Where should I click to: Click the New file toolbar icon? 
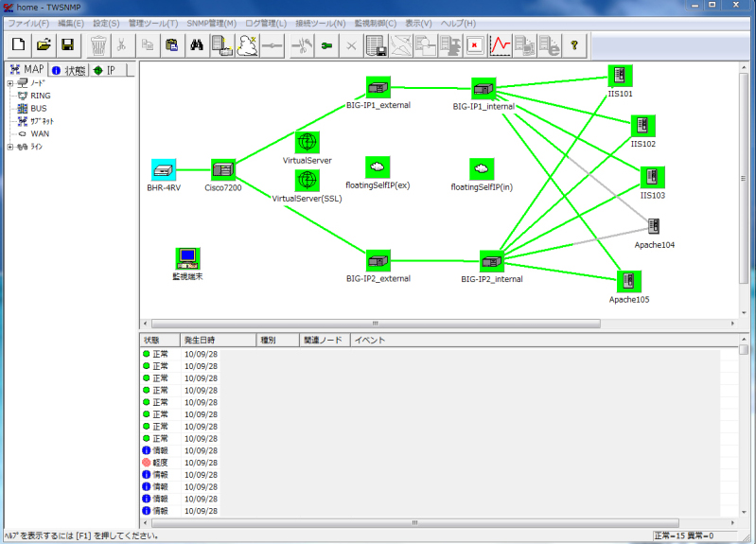[19, 44]
